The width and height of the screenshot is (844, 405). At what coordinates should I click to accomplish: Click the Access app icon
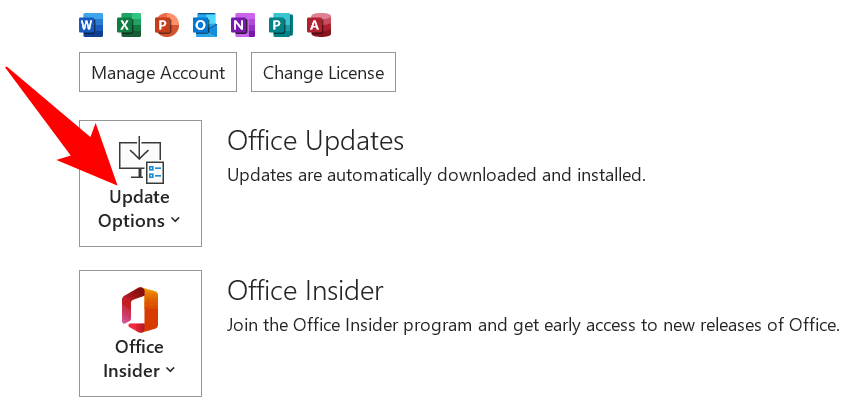coord(319,25)
